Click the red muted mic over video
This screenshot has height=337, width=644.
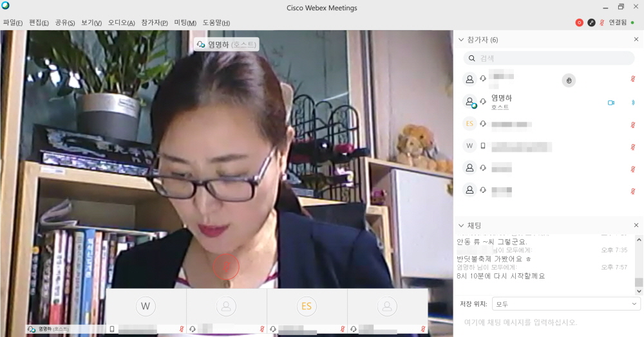point(226,266)
